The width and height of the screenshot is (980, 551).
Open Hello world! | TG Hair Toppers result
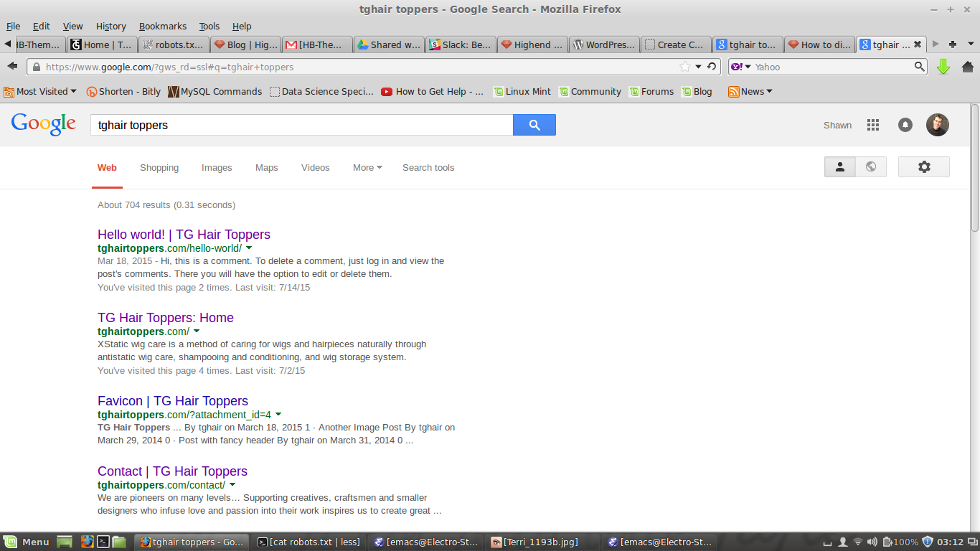[x=184, y=235]
